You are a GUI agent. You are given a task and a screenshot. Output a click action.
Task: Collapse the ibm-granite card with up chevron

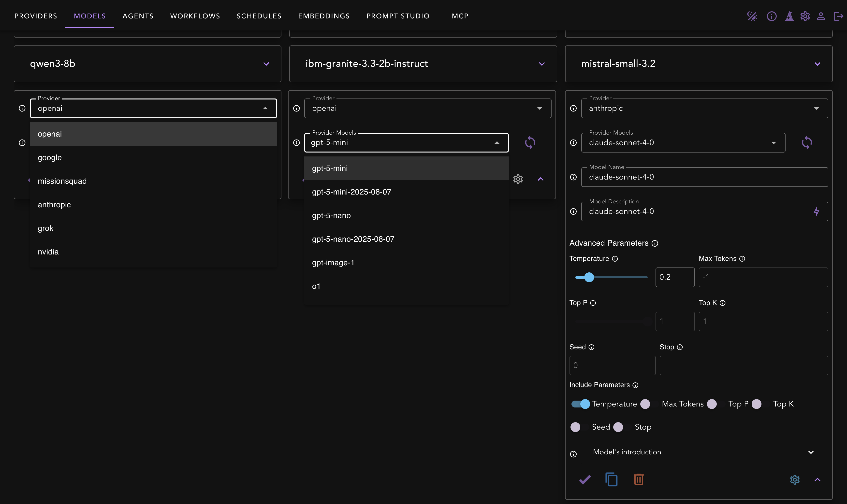[541, 179]
